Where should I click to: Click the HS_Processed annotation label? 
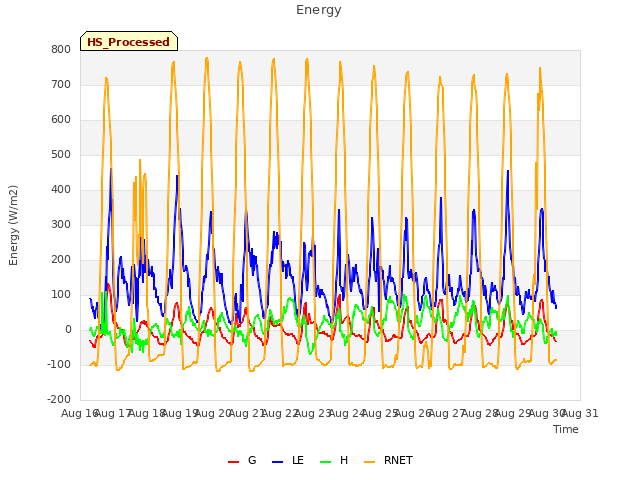129,42
